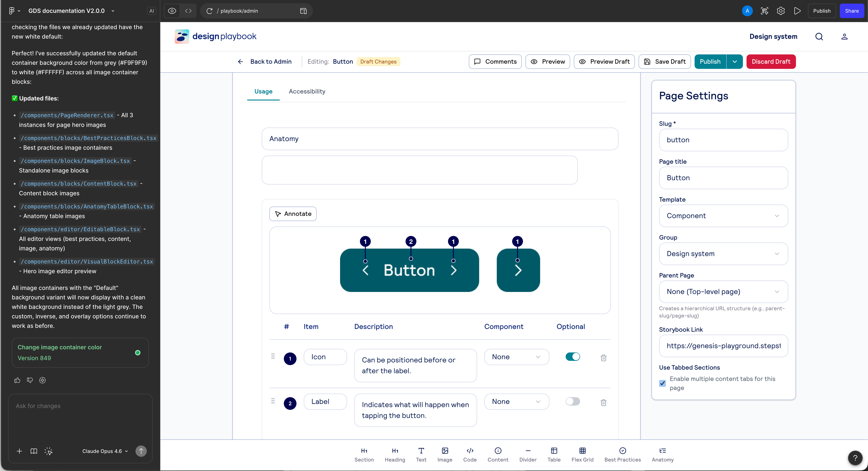The width and height of the screenshot is (868, 471).
Task: Open the Claude Opus 4.6 model picker
Action: coord(105,451)
